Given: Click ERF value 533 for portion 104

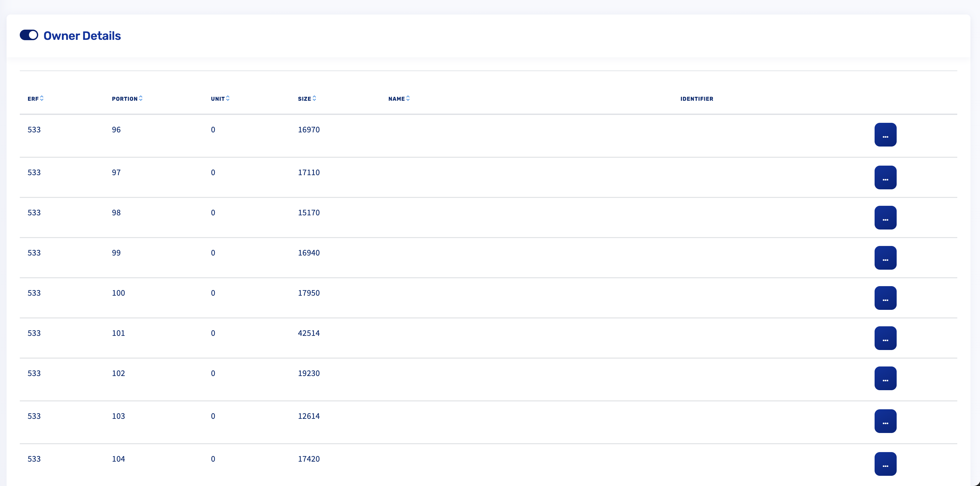Looking at the screenshot, I should click(34, 459).
